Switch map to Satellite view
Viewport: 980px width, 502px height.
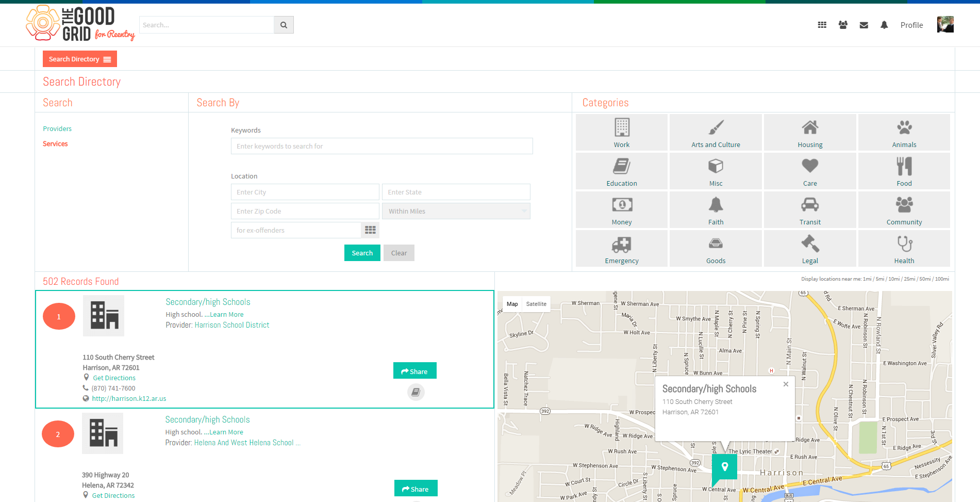536,304
